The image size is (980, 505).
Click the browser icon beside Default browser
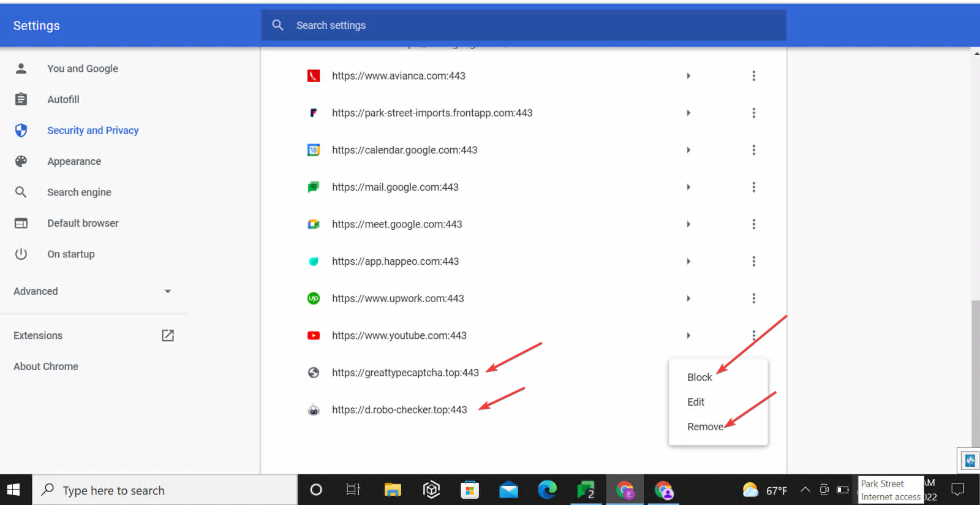coord(21,223)
